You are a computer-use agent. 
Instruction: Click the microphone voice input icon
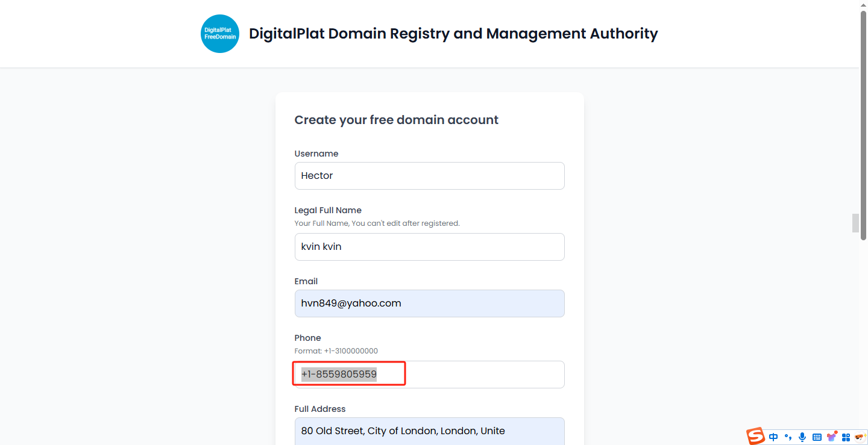[802, 437]
